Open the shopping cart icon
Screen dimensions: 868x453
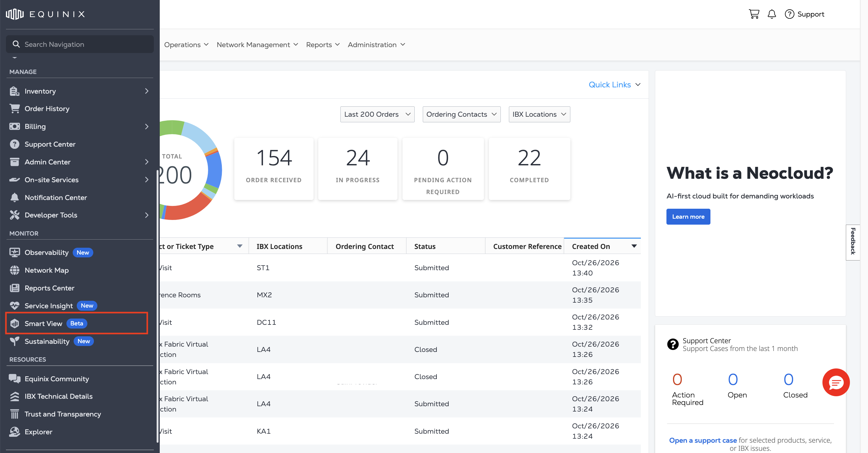point(754,14)
